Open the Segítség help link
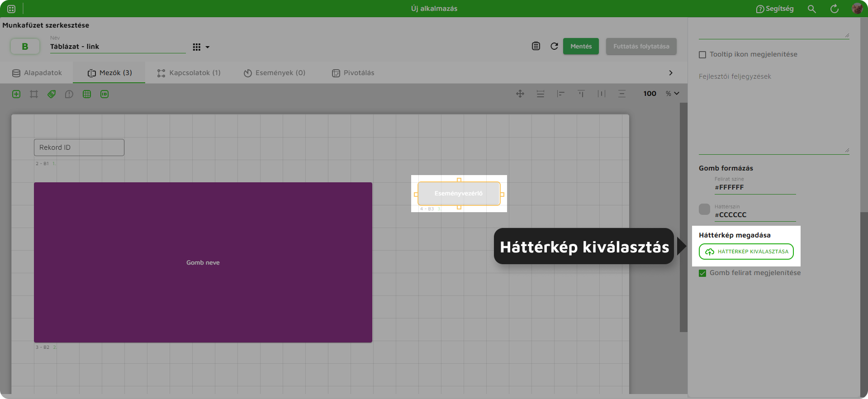Viewport: 868px width, 399px height. (775, 9)
